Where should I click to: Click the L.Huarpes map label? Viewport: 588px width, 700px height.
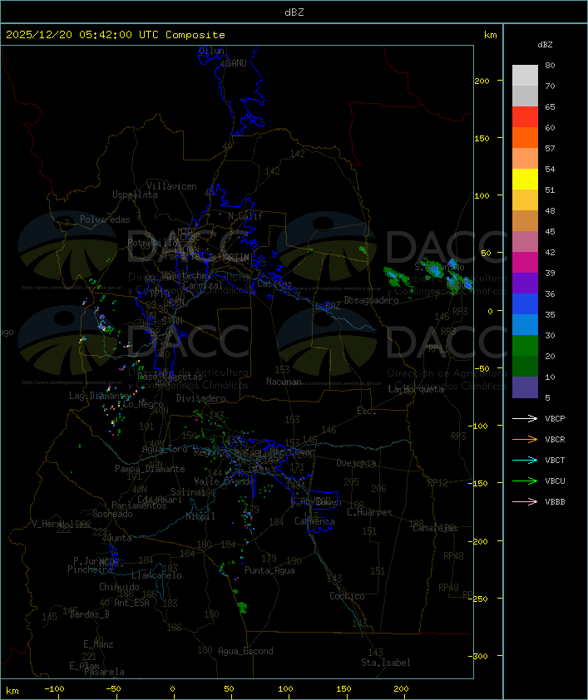tap(369, 512)
